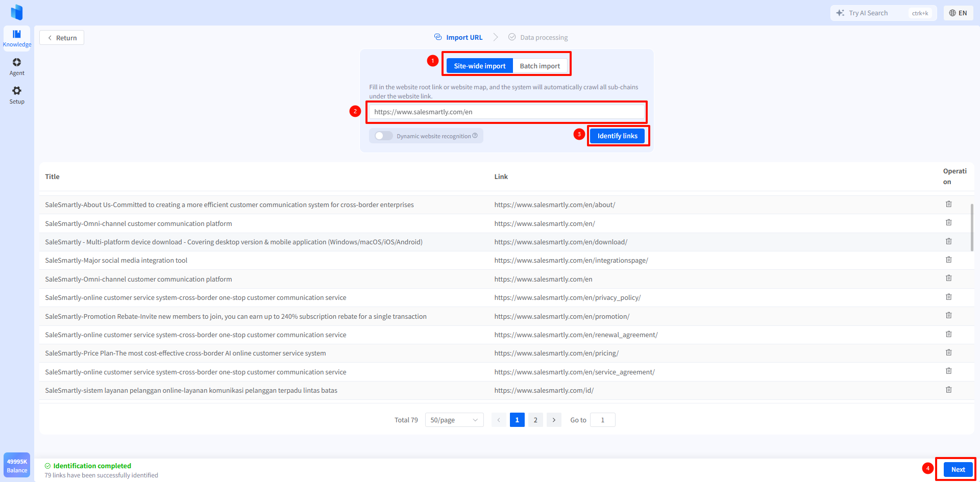The width and height of the screenshot is (980, 482).
Task: Open the Agent section in sidebar
Action: coord(17,66)
